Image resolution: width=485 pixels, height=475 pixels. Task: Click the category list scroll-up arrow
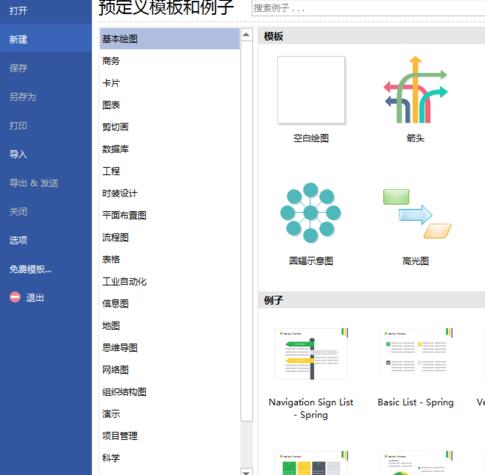(246, 35)
